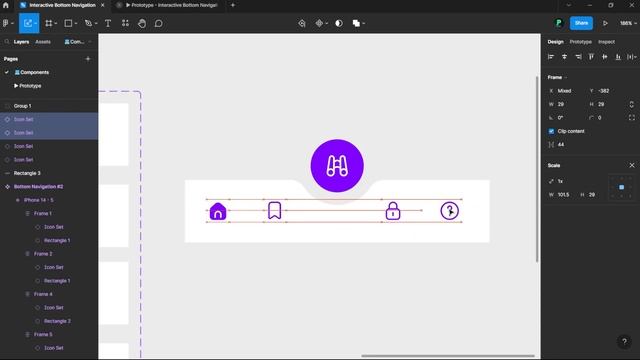Image resolution: width=640 pixels, height=360 pixels.
Task: Click the rotation value field
Action: (566, 118)
